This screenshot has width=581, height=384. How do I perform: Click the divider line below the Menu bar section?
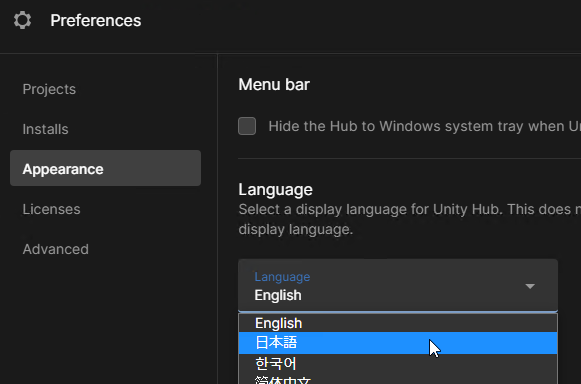point(409,158)
